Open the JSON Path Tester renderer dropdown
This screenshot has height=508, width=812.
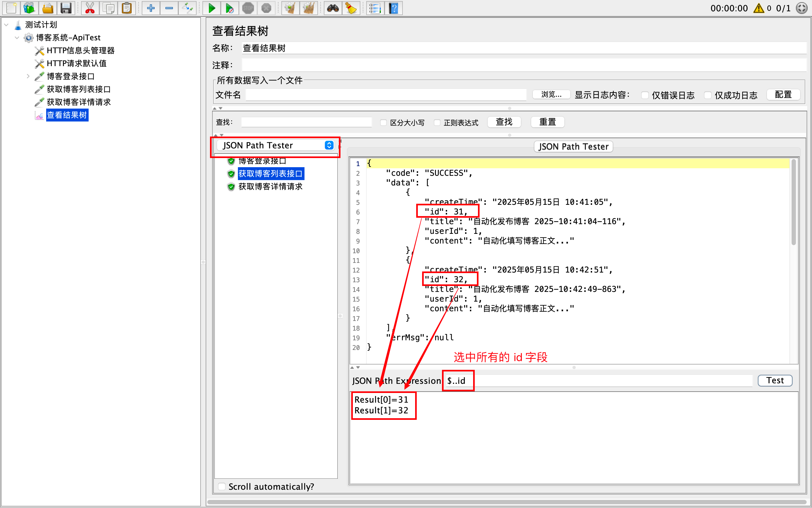click(275, 145)
